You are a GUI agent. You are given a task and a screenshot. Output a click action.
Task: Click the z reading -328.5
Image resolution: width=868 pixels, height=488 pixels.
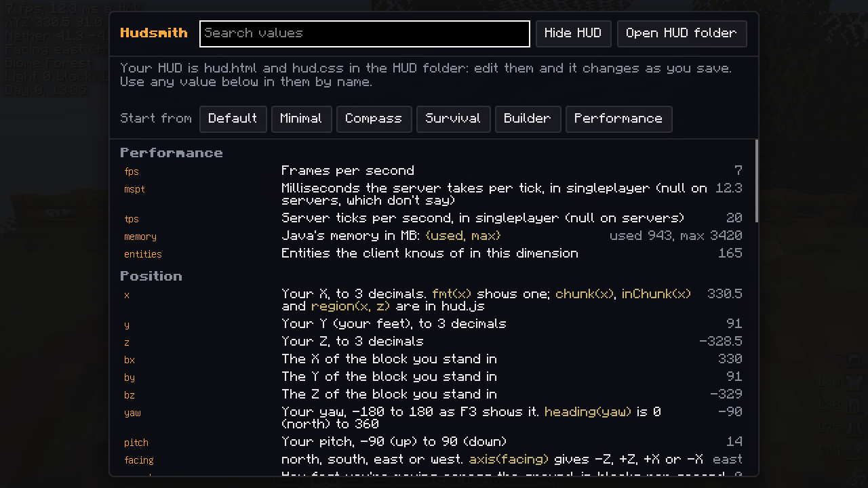[721, 342]
